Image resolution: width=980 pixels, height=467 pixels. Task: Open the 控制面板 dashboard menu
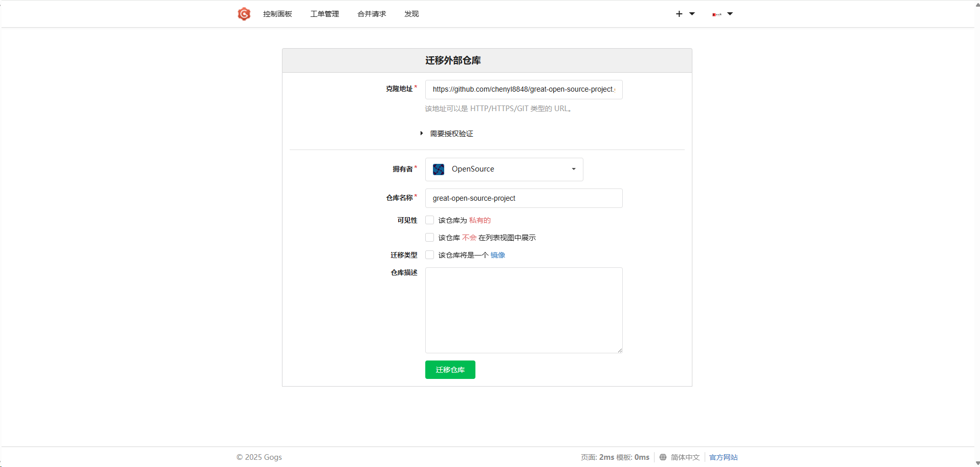277,14
